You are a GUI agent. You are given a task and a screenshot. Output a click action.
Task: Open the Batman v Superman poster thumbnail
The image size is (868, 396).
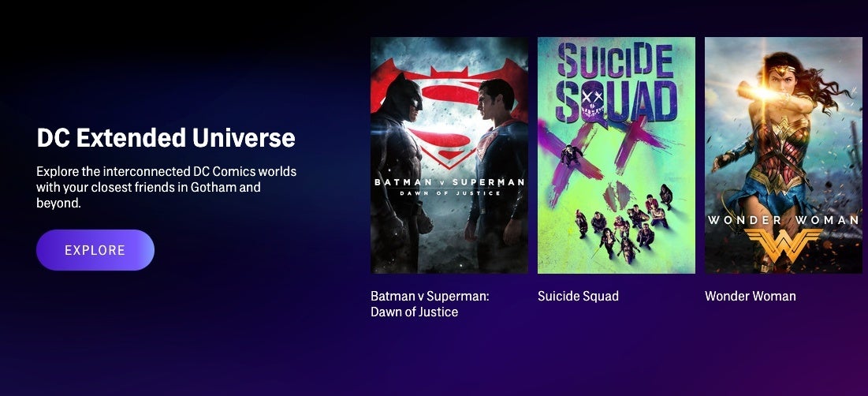pyautogui.click(x=449, y=155)
